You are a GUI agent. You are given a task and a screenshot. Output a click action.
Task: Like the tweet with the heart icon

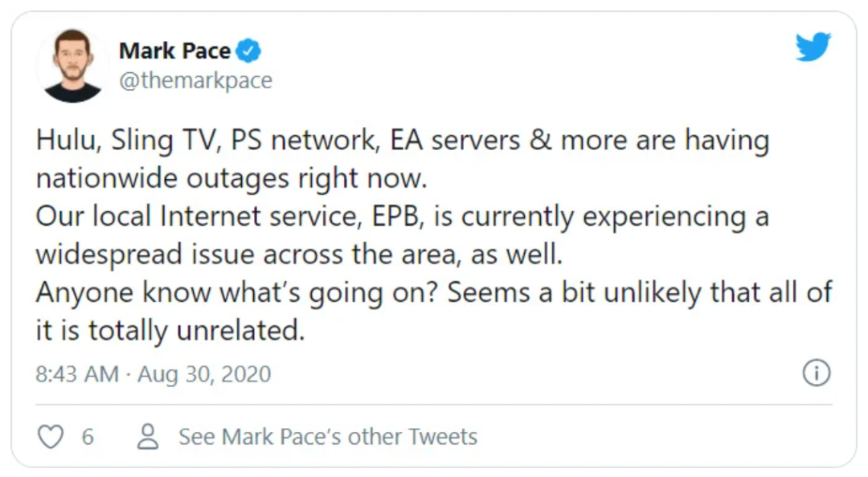pos(51,436)
